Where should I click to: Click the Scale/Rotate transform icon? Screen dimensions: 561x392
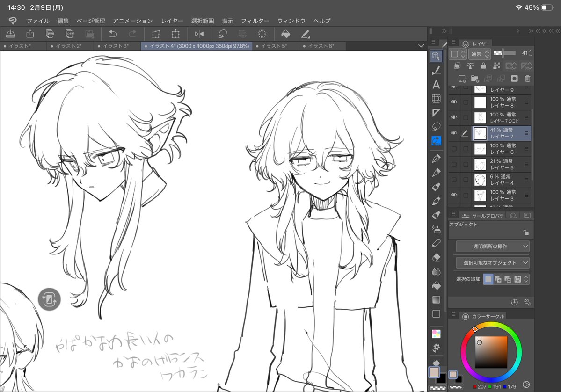175,34
